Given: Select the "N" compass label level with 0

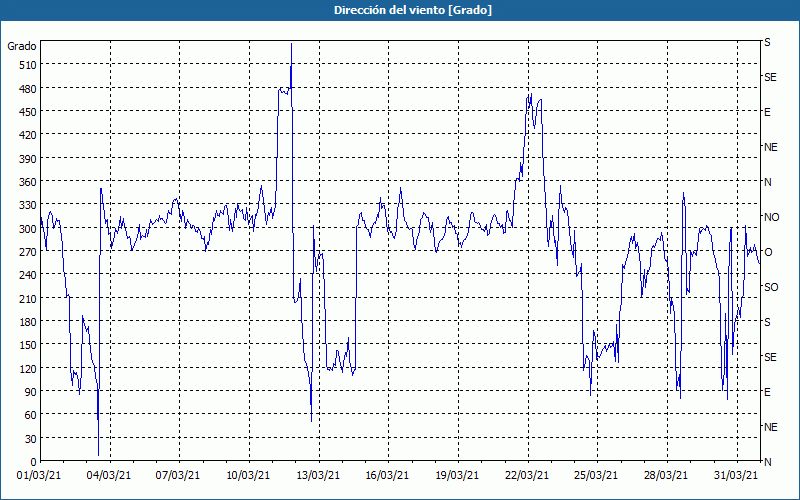Looking at the screenshot, I should click(x=768, y=462).
